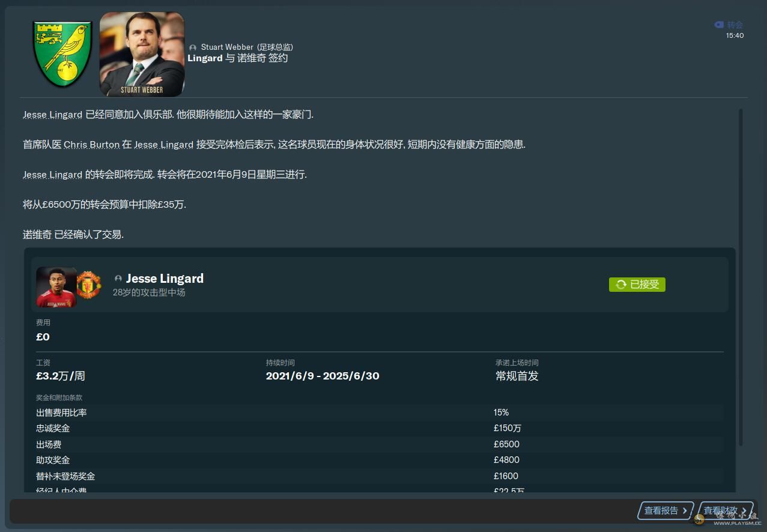The width and height of the screenshot is (767, 532).
Task: Select the 转会 label at top right
Action: pos(735,25)
